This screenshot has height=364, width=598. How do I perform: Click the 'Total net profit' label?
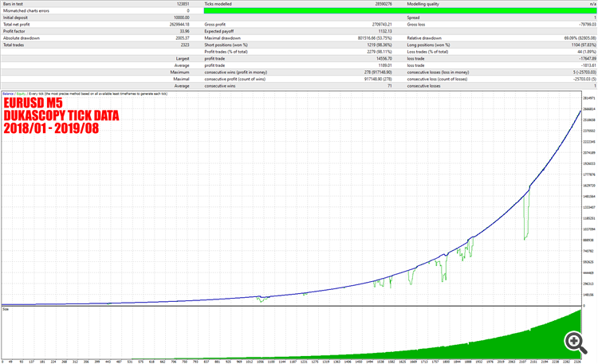(17, 25)
